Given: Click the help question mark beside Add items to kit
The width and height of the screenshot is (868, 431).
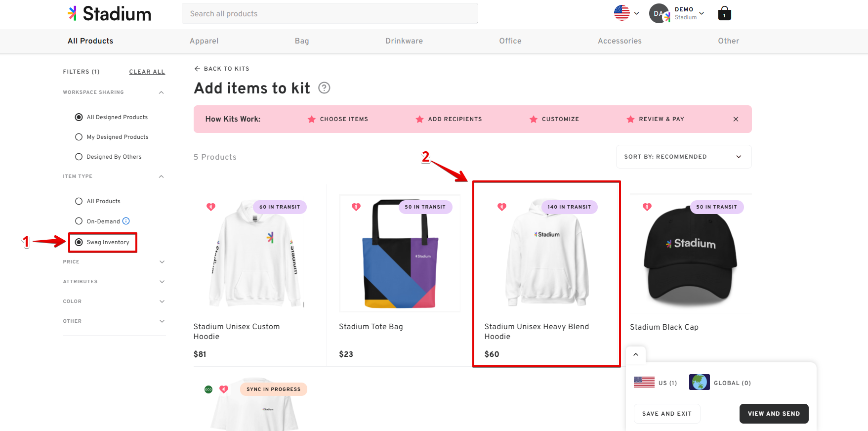Looking at the screenshot, I should click(x=324, y=88).
